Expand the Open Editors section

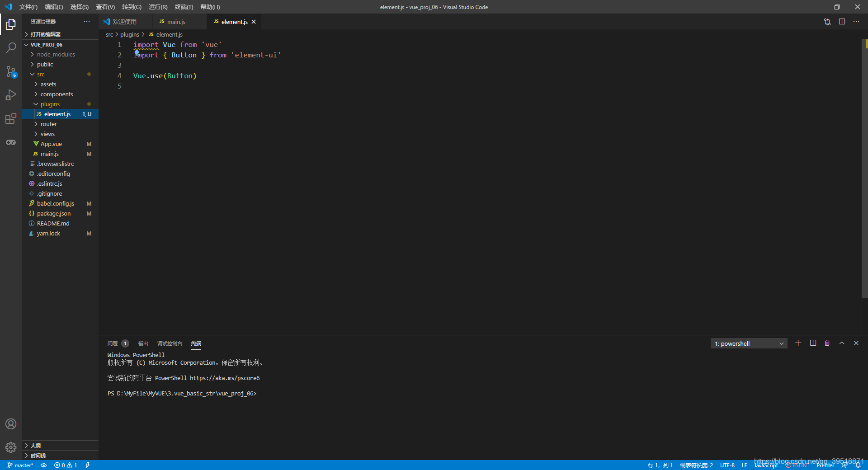(x=60, y=34)
